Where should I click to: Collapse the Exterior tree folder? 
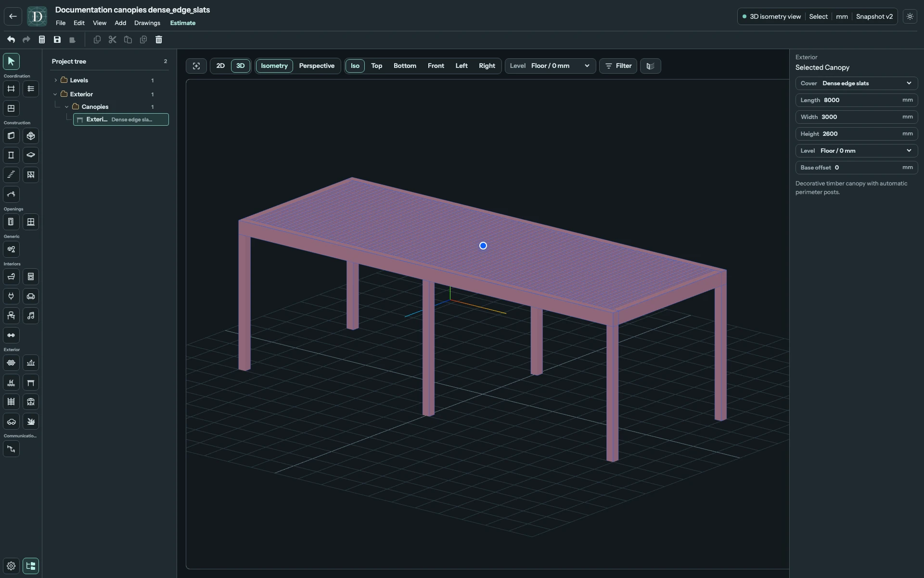55,94
